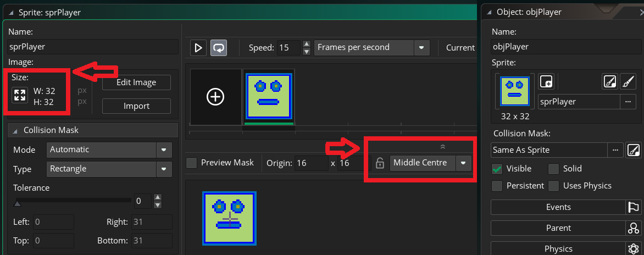The image size is (644, 255).
Task: Click the Events flag icon
Action: click(633, 207)
